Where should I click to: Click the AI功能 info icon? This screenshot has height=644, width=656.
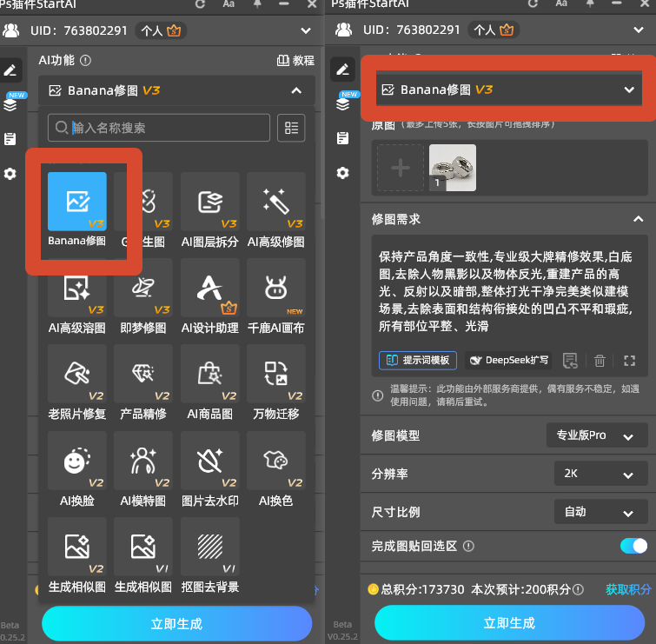[85, 61]
